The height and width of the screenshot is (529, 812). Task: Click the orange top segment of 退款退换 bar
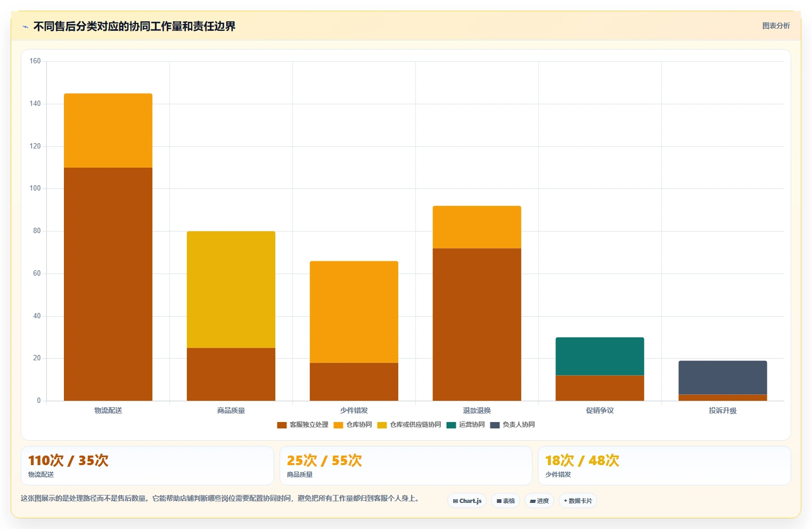[x=477, y=227]
